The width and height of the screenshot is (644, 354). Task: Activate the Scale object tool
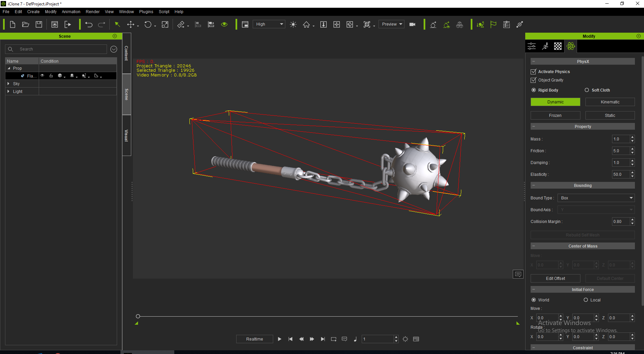tap(165, 24)
